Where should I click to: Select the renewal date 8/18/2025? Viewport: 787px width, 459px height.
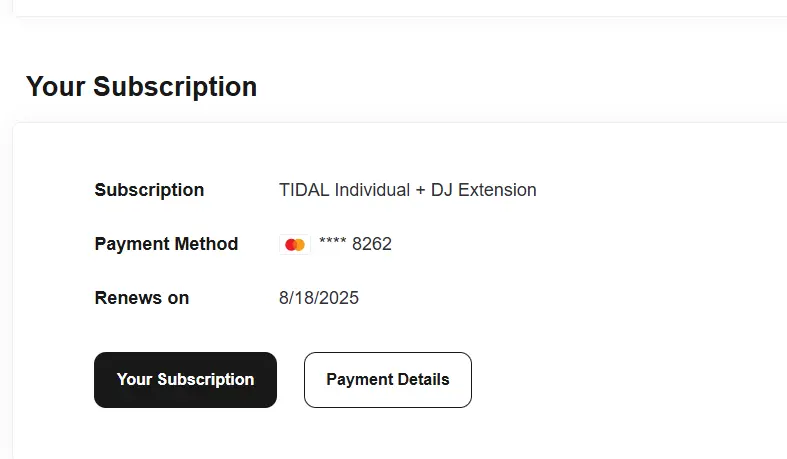click(x=319, y=298)
